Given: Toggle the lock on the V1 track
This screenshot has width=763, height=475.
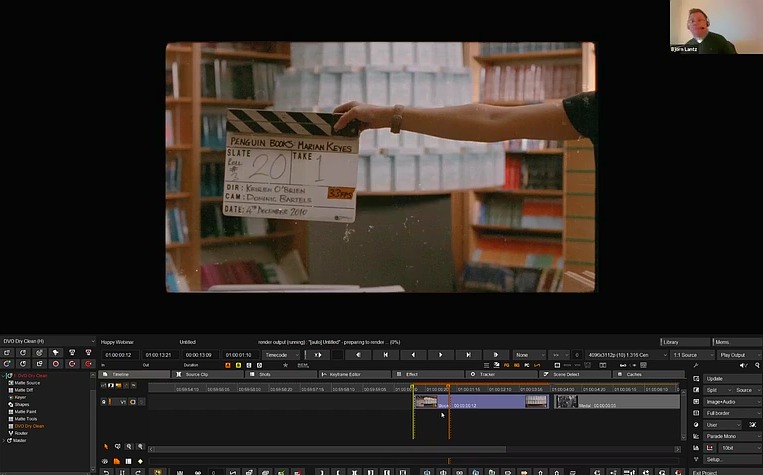Looking at the screenshot, I should click(104, 402).
